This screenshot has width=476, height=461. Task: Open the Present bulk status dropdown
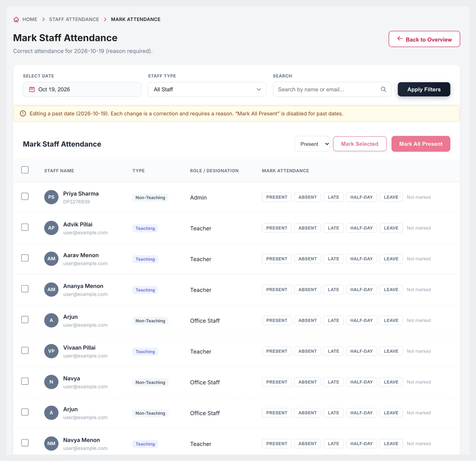[x=312, y=144]
